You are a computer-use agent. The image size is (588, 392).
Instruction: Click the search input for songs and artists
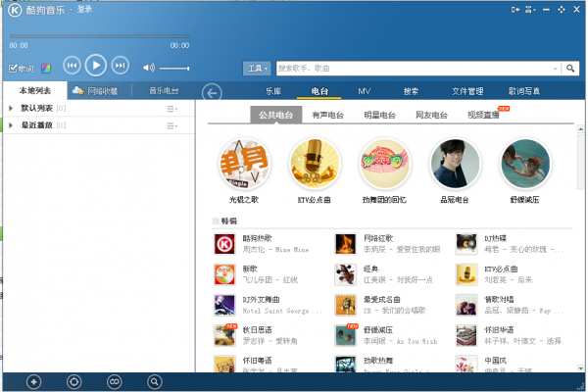tap(415, 69)
